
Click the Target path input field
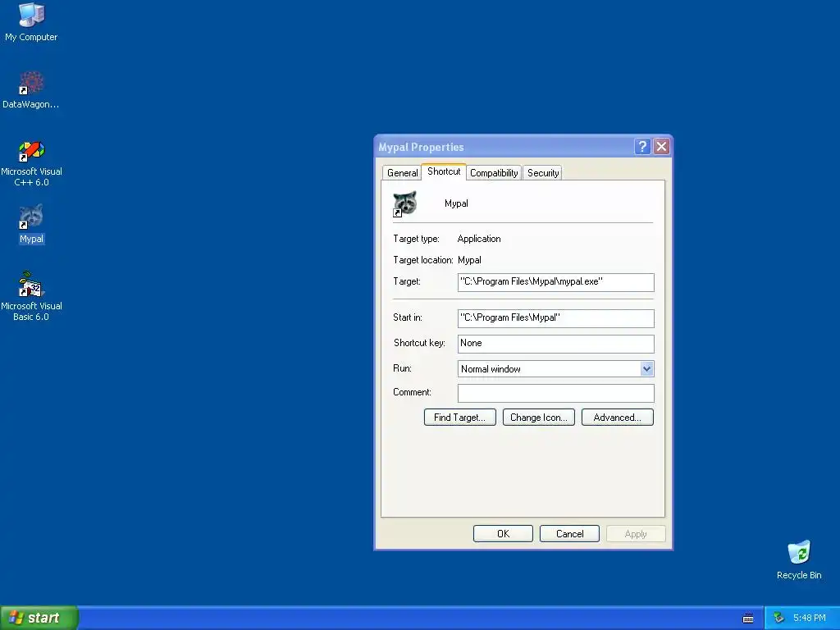click(555, 282)
